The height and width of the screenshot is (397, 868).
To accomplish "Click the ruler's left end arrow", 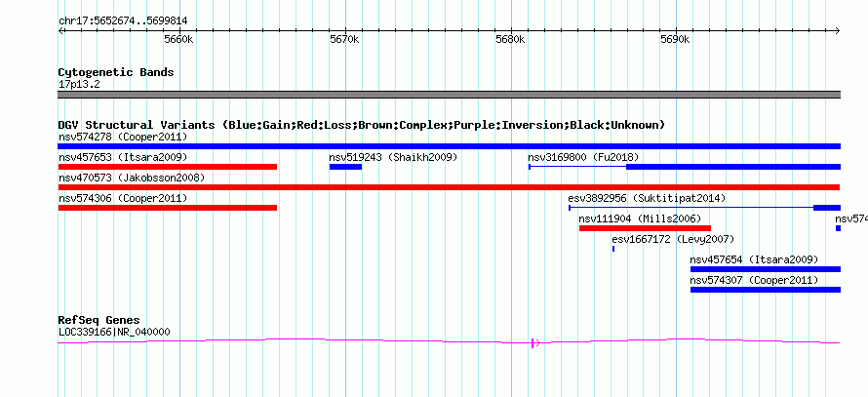I will pos(60,31).
